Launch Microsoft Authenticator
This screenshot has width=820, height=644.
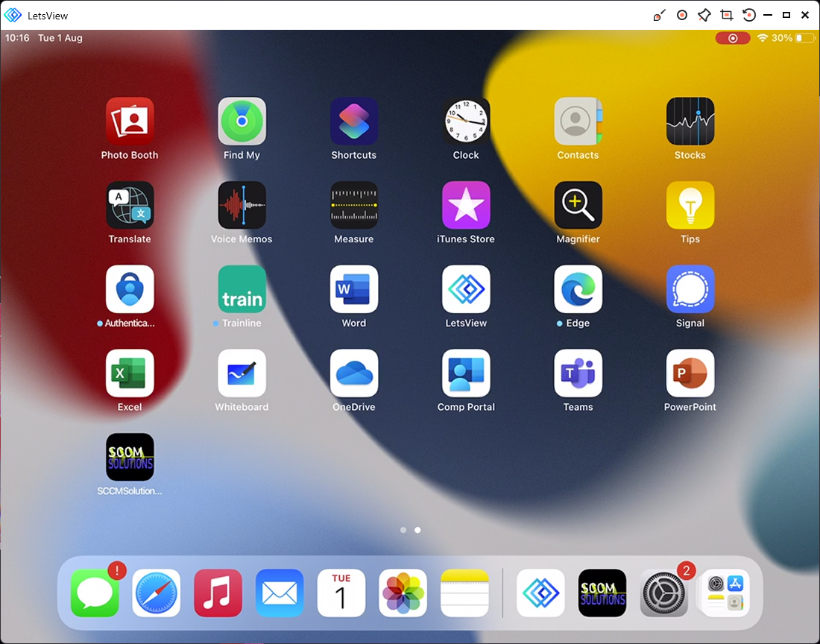130,288
